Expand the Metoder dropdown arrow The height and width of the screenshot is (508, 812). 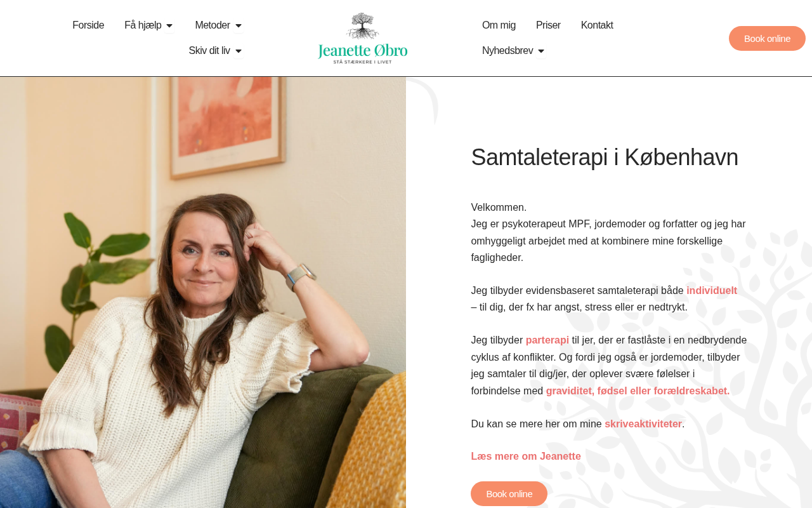(239, 26)
